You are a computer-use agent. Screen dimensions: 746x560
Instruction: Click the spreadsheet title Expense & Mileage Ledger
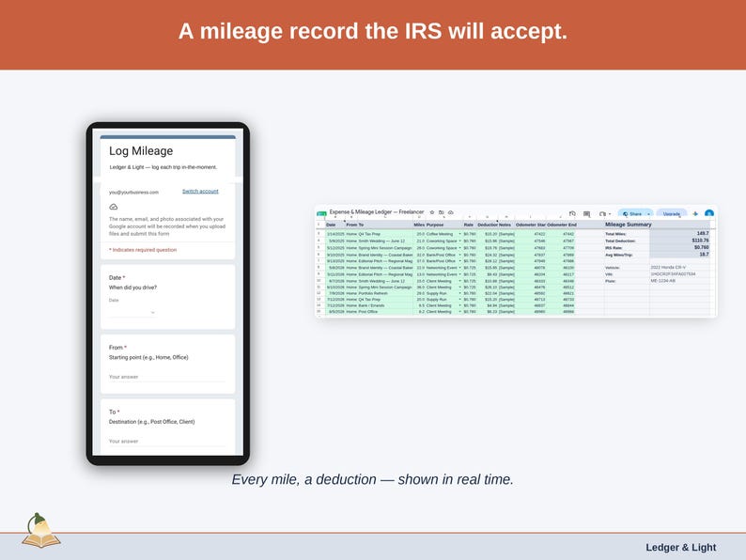[x=377, y=212]
